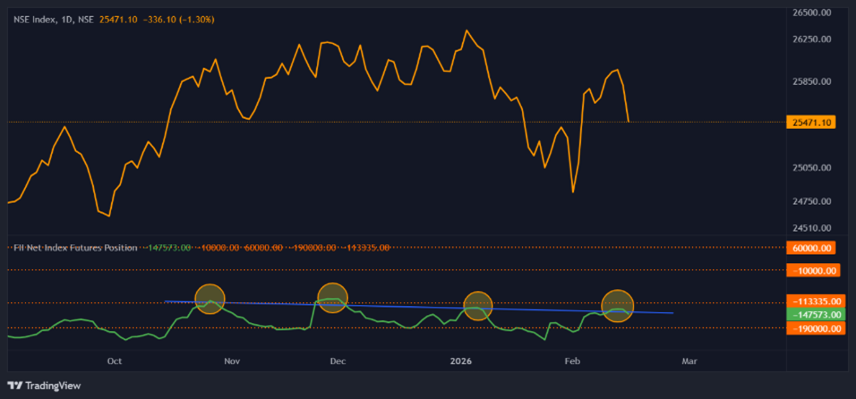The image size is (856, 399).
Task: Click the 2026 label on time axis
Action: 460,361
